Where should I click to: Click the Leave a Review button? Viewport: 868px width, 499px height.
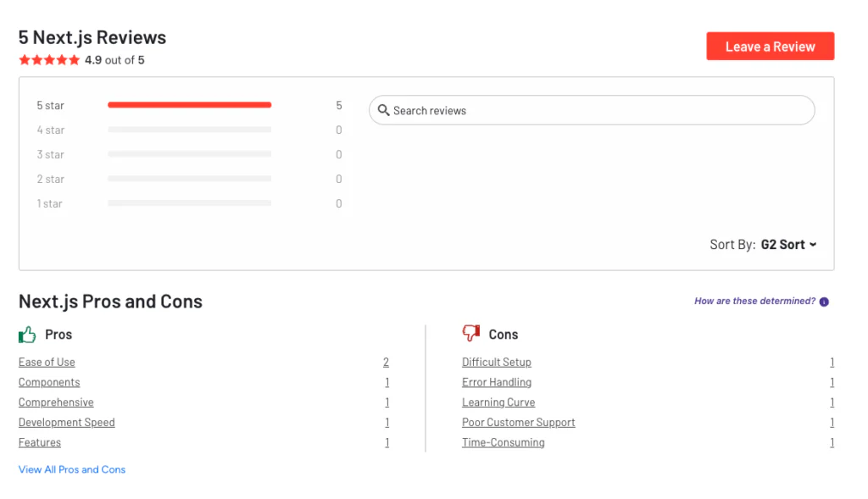pyautogui.click(x=770, y=46)
